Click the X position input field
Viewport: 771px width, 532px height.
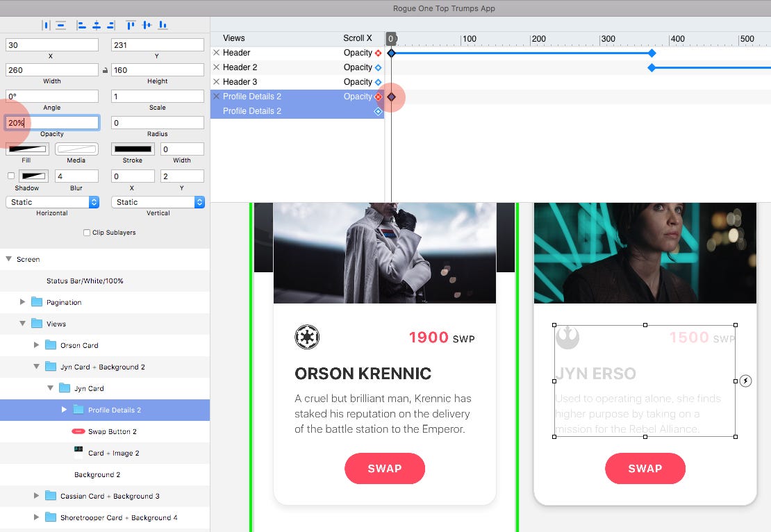[x=52, y=45]
